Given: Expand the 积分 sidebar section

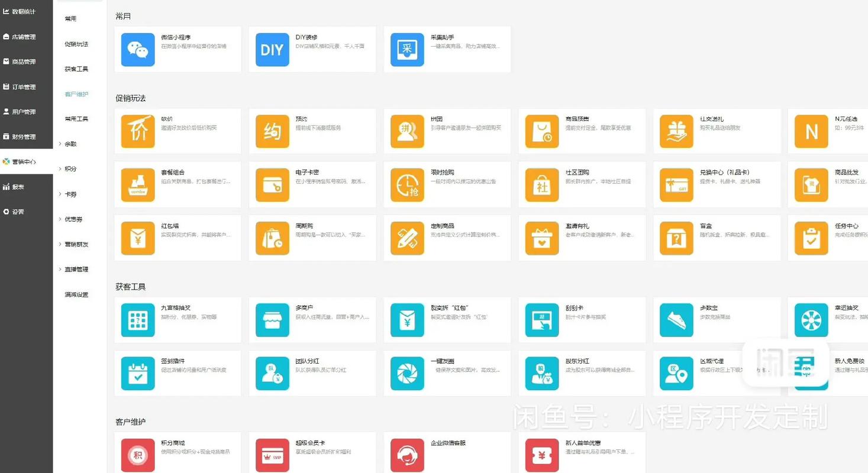Looking at the screenshot, I should 70,169.
